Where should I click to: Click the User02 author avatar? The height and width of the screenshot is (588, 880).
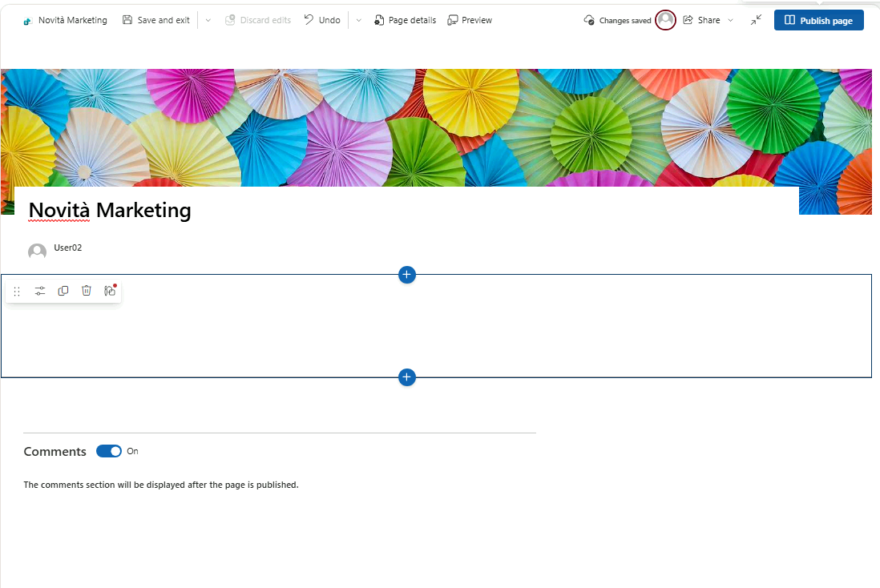[37, 251]
